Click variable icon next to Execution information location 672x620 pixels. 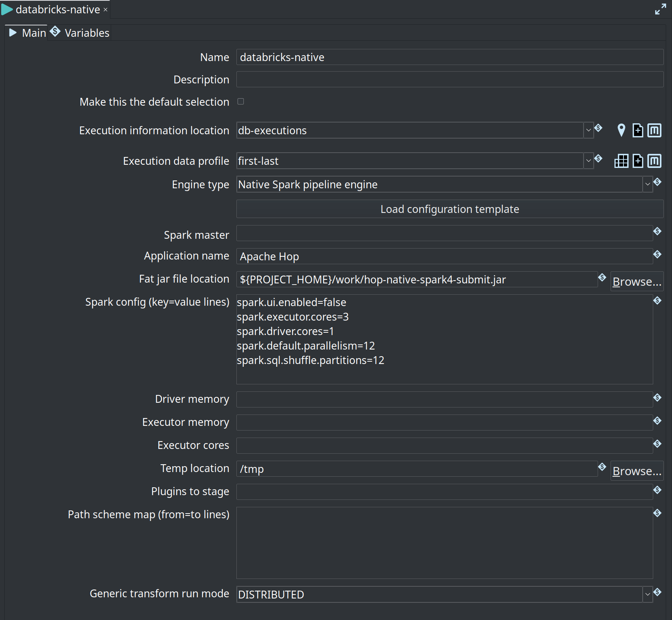coord(598,128)
